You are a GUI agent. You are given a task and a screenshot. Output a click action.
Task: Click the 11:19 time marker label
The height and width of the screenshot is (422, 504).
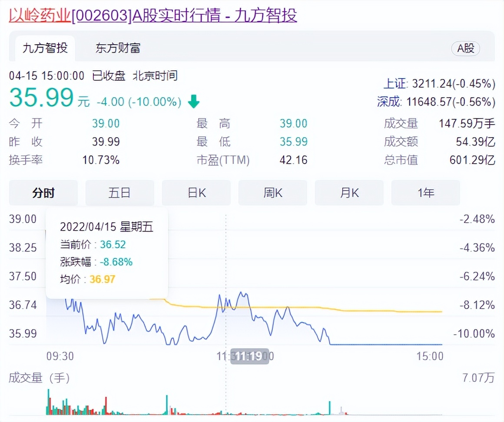coord(250,356)
